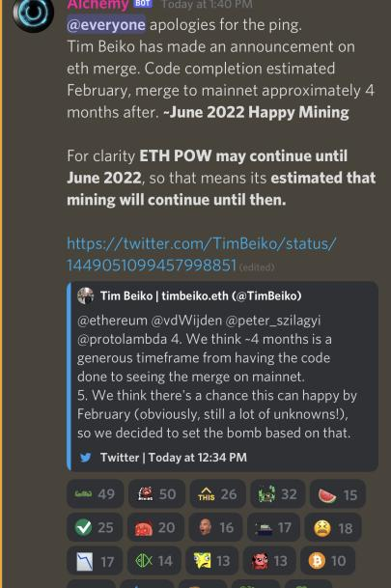
Task: Click the watermelon reaction with 15
Action: tap(337, 494)
